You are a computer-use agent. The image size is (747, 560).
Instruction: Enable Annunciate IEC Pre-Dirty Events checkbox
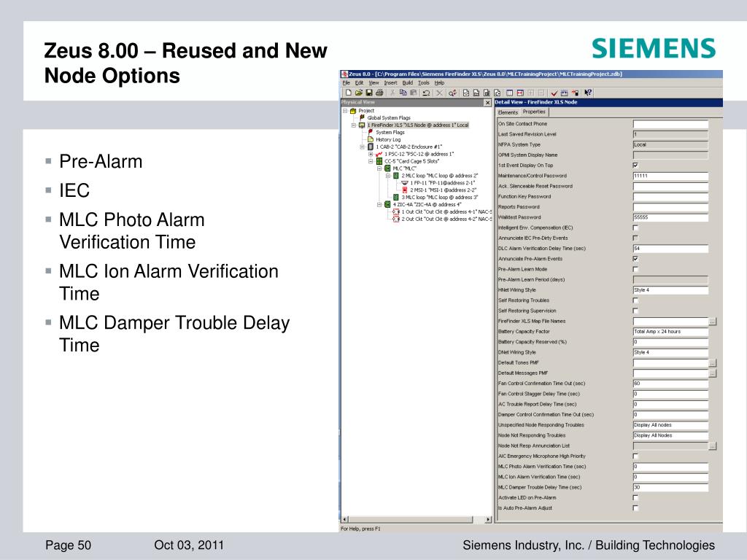pyautogui.click(x=635, y=238)
